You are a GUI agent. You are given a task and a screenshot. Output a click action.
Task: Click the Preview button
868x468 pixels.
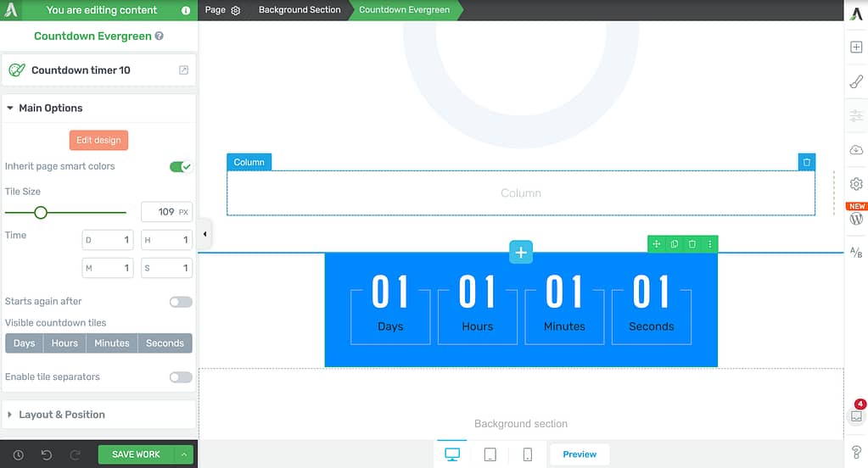coord(580,454)
